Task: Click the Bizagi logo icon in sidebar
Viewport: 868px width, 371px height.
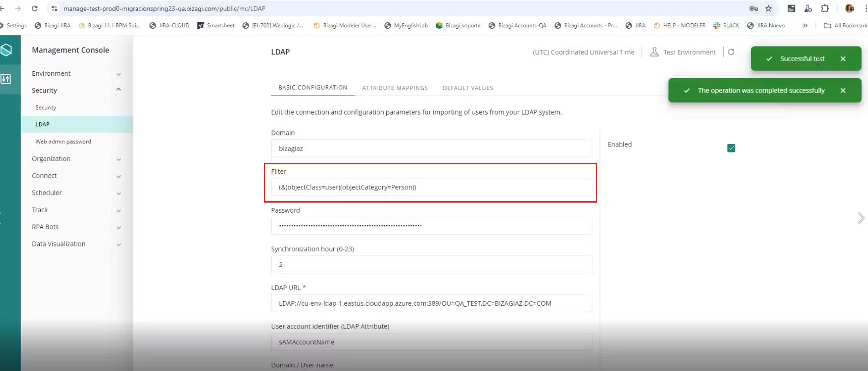Action: tap(6, 50)
